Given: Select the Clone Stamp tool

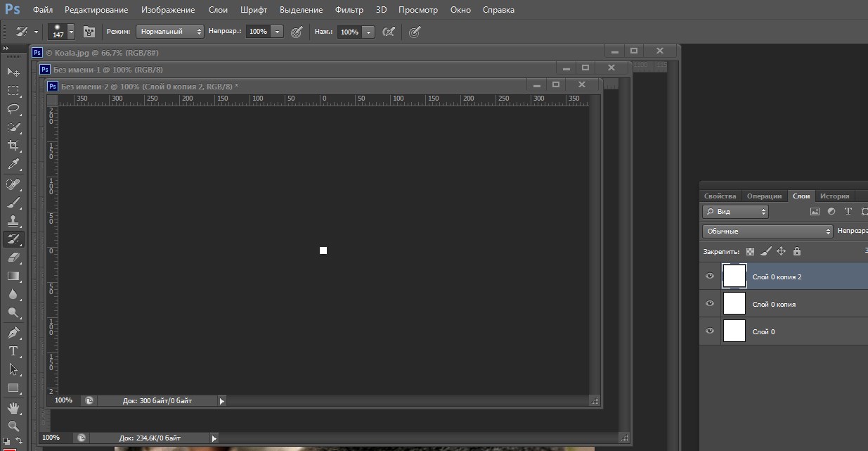Looking at the screenshot, I should pyautogui.click(x=13, y=220).
